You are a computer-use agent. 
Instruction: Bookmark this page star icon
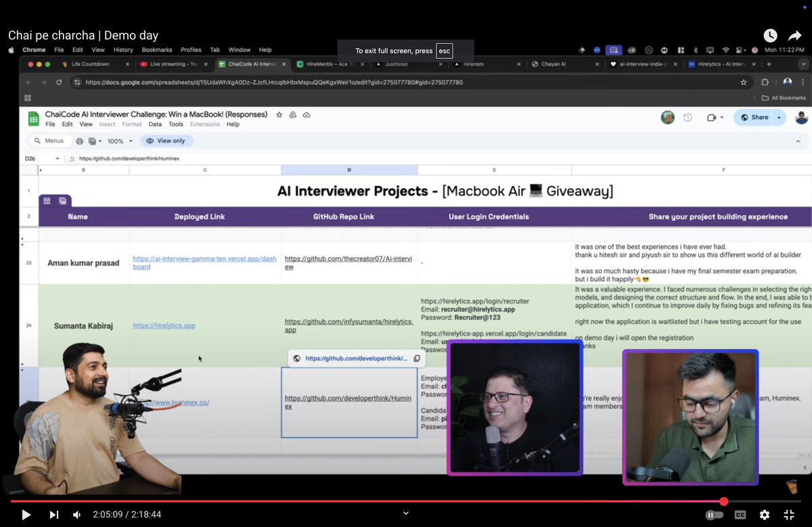(744, 82)
